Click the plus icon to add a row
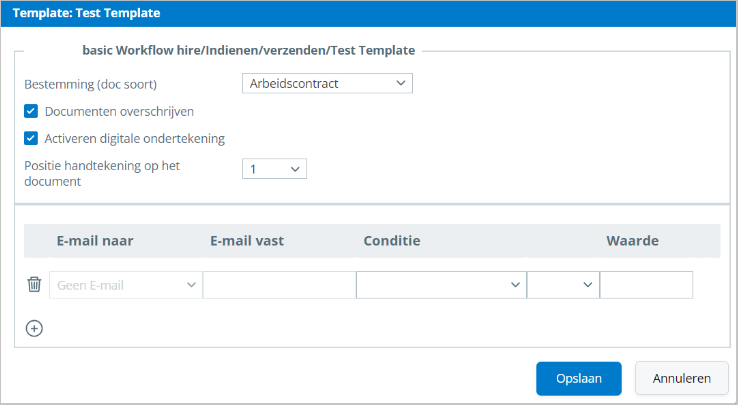 (x=34, y=328)
